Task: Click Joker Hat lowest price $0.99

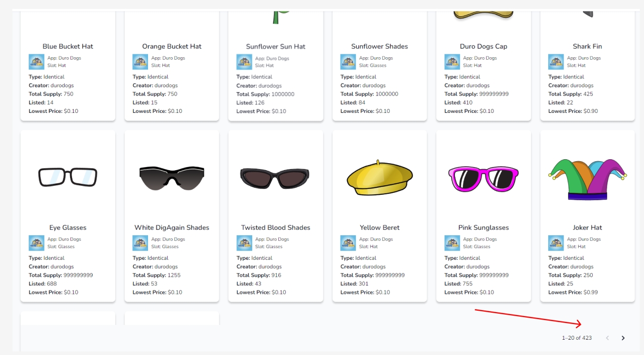Action: click(573, 292)
